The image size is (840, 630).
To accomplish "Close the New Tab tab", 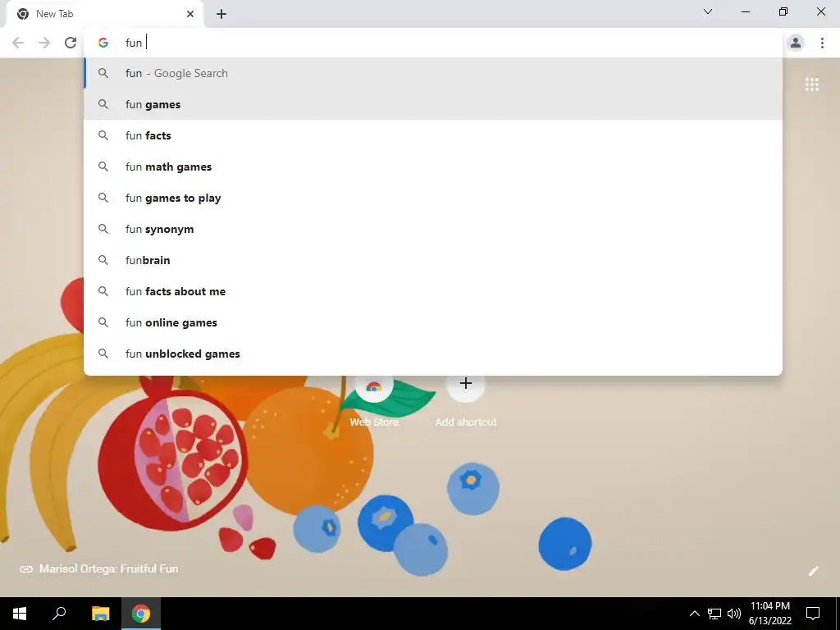I will coord(189,14).
